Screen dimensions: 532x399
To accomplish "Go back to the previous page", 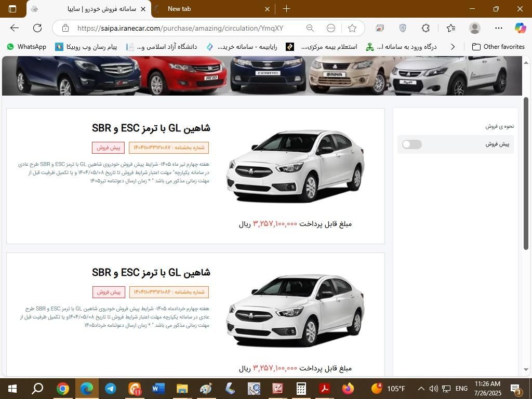I will [14, 28].
